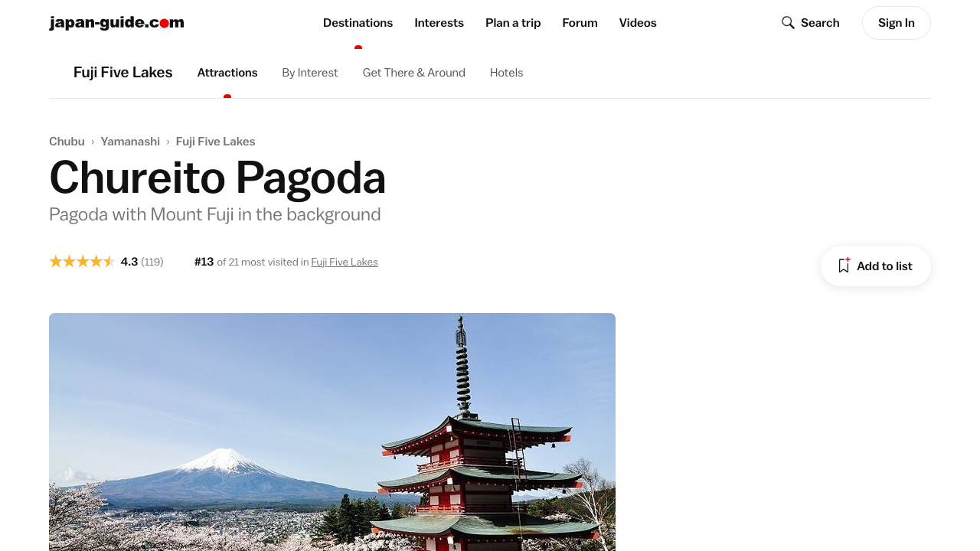Click the underlined Fuji Five Lakes ranking link
Screen dimensions: 980x551
[345, 262]
